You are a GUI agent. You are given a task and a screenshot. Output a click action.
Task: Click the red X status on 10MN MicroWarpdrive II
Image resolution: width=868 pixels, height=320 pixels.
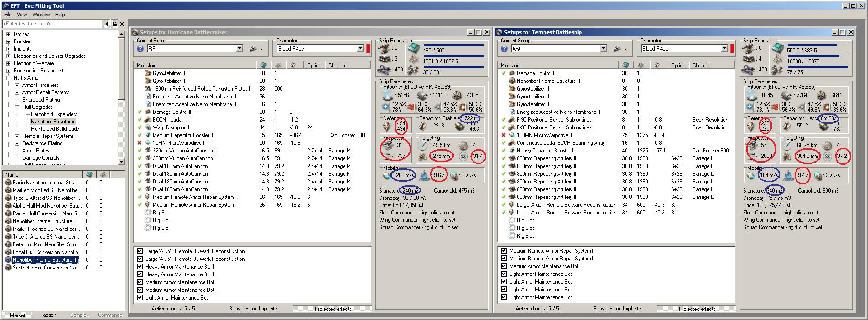(139, 143)
